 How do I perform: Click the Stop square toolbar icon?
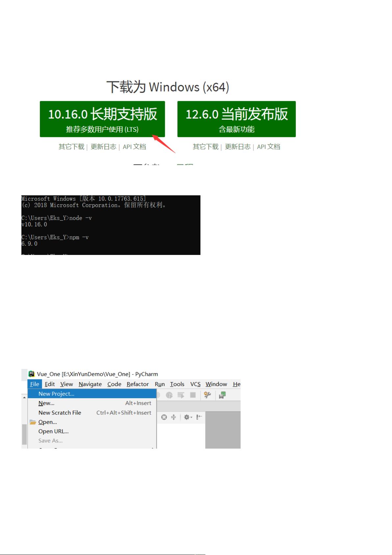[x=193, y=395]
